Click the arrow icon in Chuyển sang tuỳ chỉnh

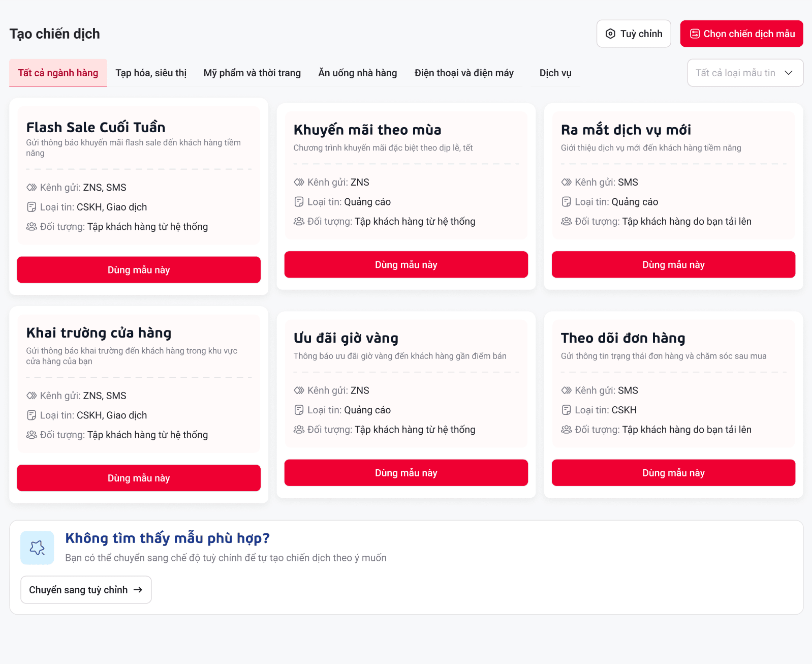[x=138, y=590]
